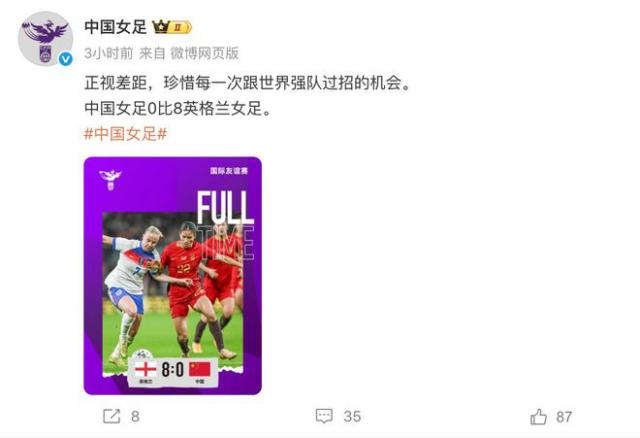
Task: Open the 中国女足 username link
Action: pos(116,27)
